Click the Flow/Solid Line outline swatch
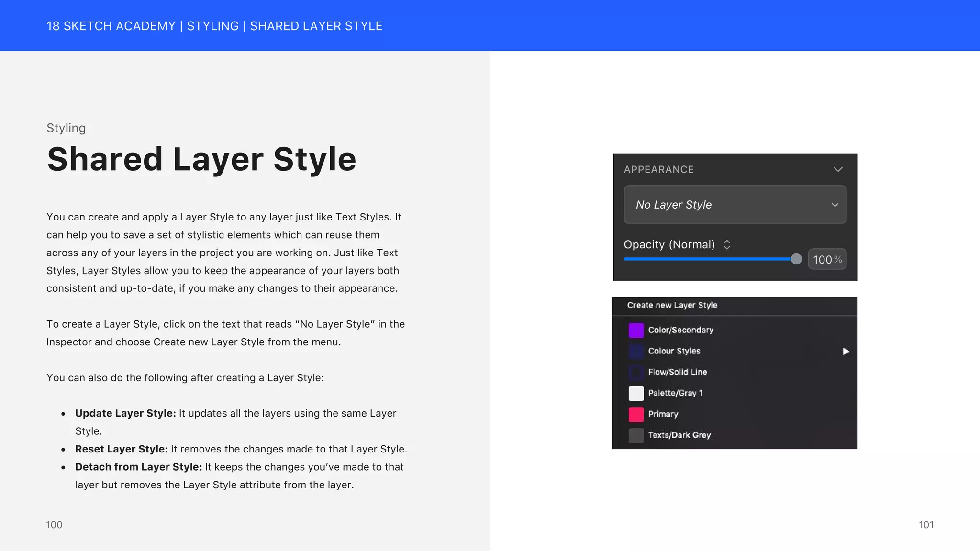Image resolution: width=980 pixels, height=551 pixels. pyautogui.click(x=636, y=372)
